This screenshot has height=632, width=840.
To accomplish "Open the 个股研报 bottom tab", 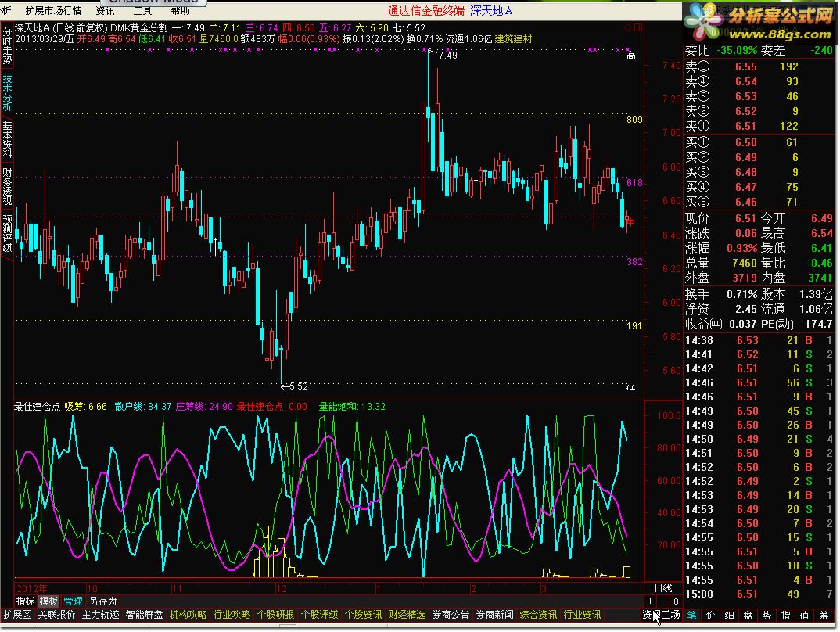I will click(x=276, y=615).
